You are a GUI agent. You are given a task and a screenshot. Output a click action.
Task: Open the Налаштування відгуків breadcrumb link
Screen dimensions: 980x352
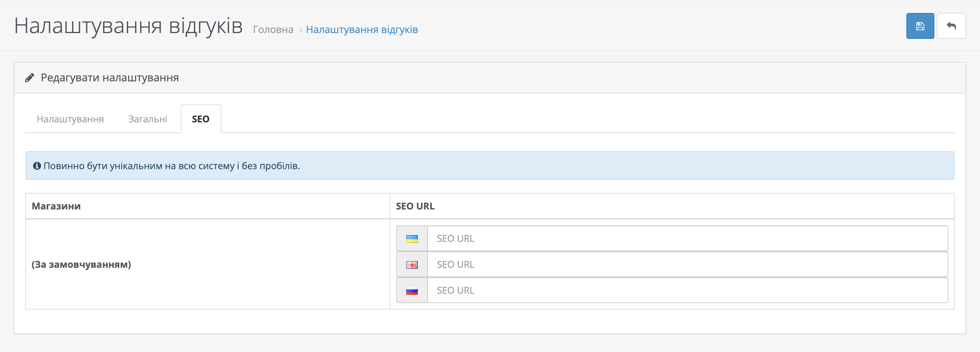tap(361, 30)
